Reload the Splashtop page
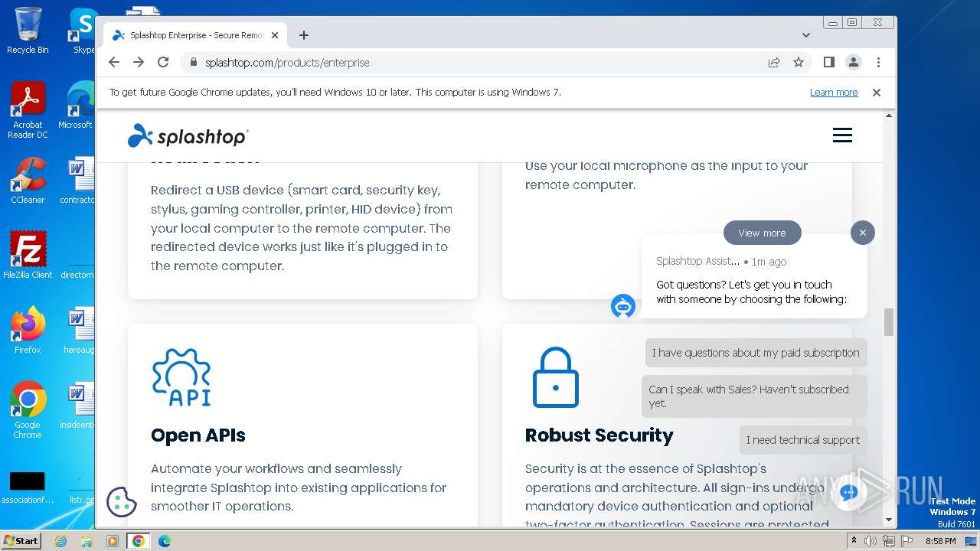980x551 pixels. pos(163,62)
